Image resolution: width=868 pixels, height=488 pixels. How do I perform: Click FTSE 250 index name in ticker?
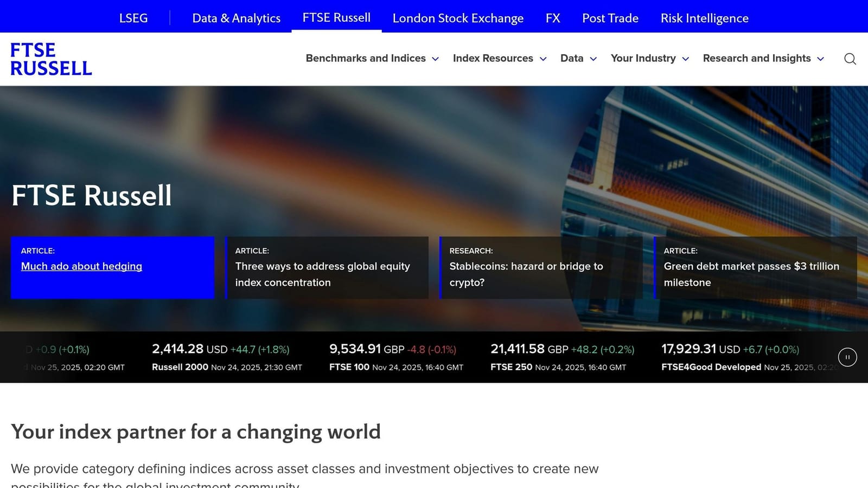[512, 367]
